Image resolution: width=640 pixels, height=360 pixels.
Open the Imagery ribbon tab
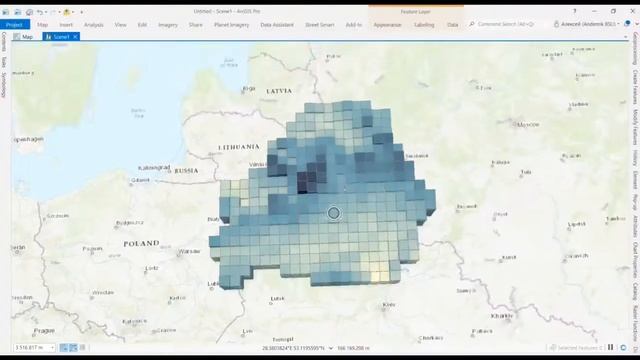[x=168, y=24]
